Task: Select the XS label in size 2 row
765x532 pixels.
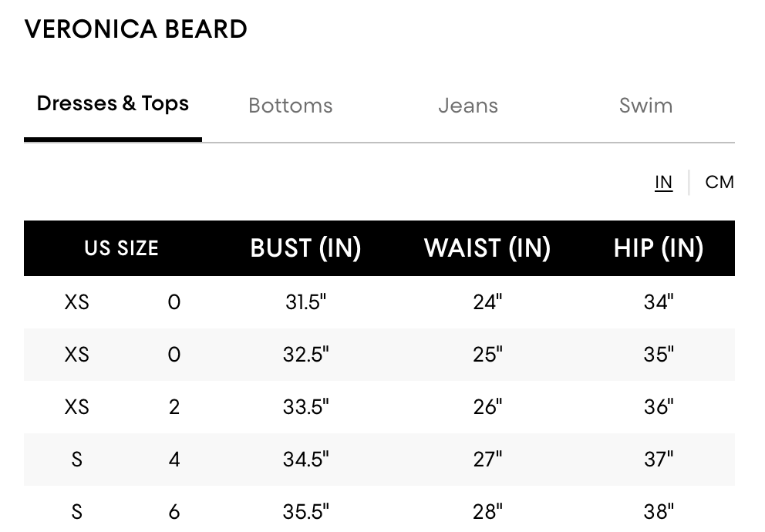Action: click(x=76, y=406)
